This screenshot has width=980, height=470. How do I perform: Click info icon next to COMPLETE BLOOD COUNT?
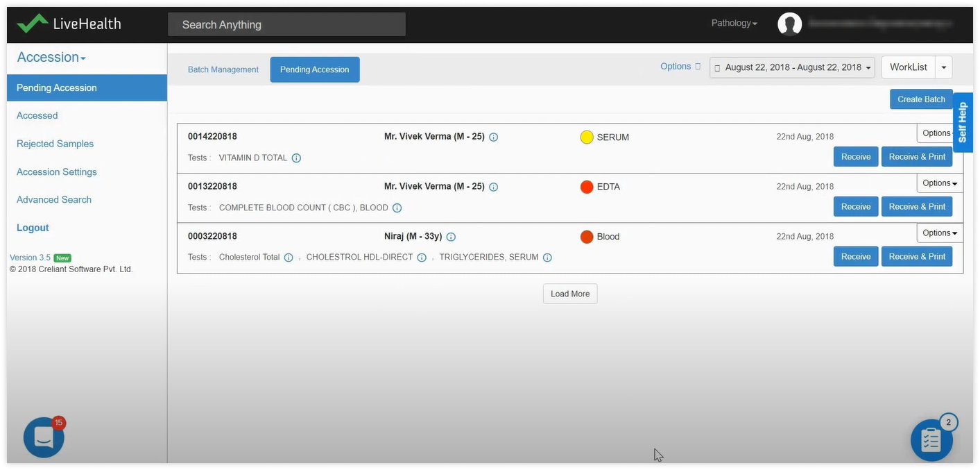[x=397, y=208]
